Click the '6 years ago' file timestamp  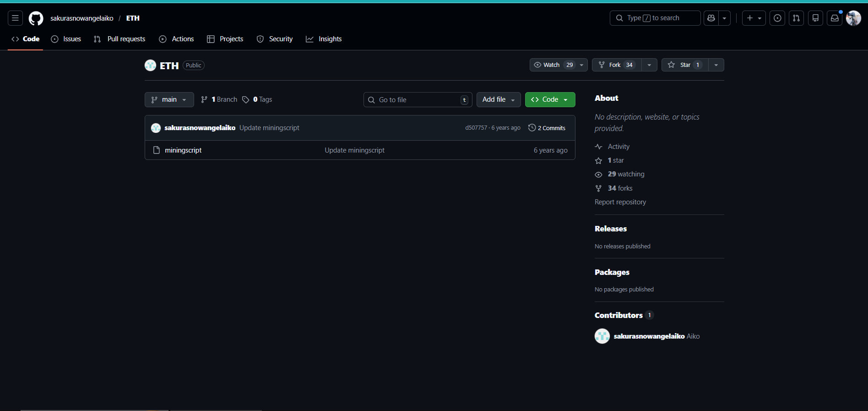point(550,150)
